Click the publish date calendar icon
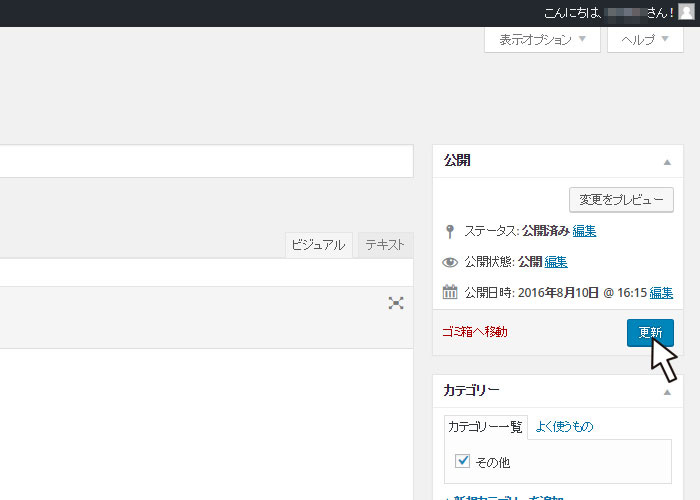 450,292
